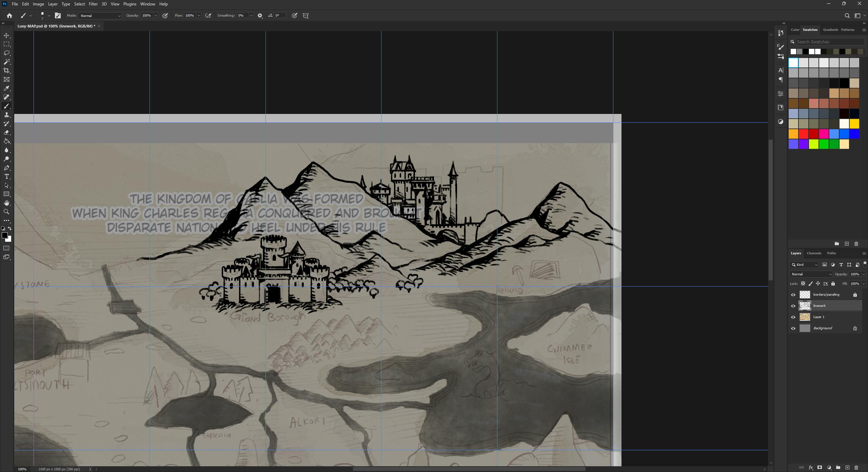The image size is (868, 472).
Task: Open the Filter menu
Action: point(93,4)
